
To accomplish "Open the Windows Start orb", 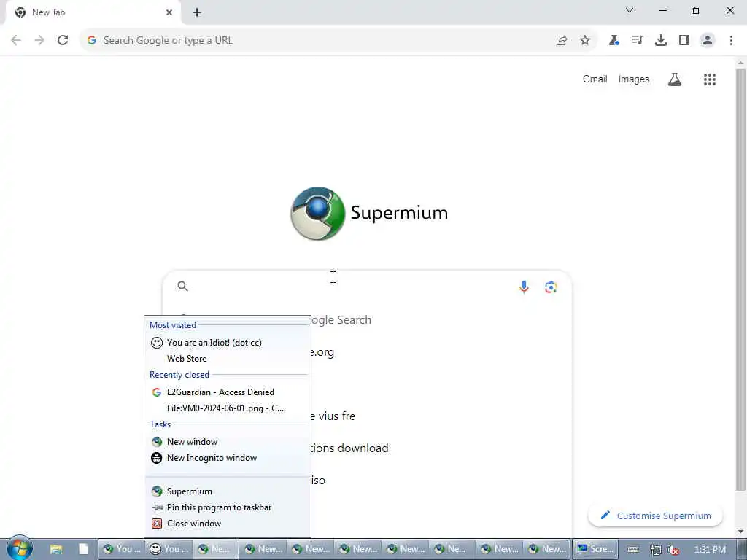I will [19, 548].
